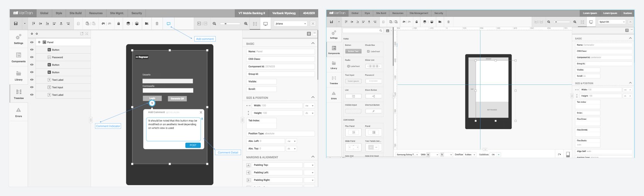Viewport: 644px width, 196px height.
Task: Click the VT Mobile Banking II tab
Action: point(252,13)
